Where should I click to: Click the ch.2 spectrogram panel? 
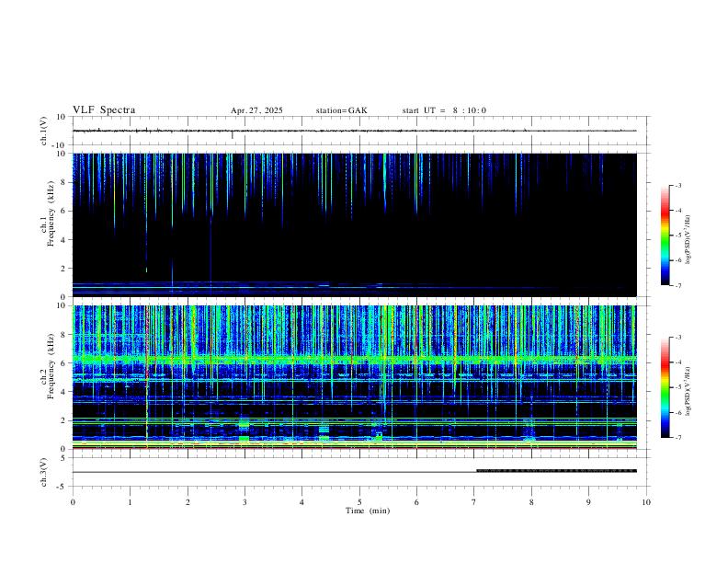pyautogui.click(x=355, y=377)
